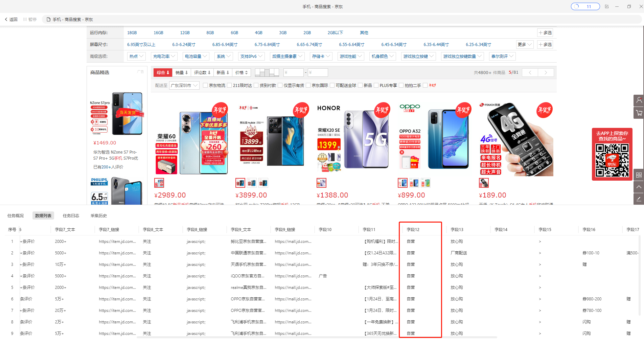This screenshot has width=644, height=342.
Task: Check the 货到付款 checkbox
Action: [x=256, y=86]
